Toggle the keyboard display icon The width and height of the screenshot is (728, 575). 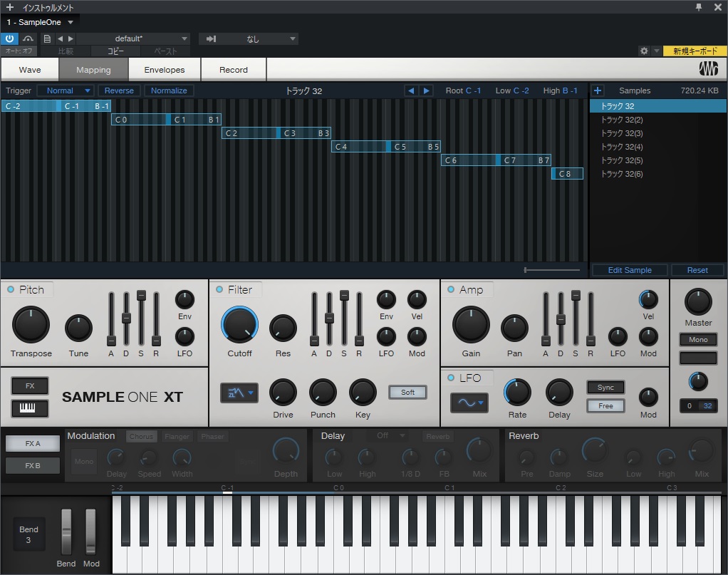click(x=30, y=408)
